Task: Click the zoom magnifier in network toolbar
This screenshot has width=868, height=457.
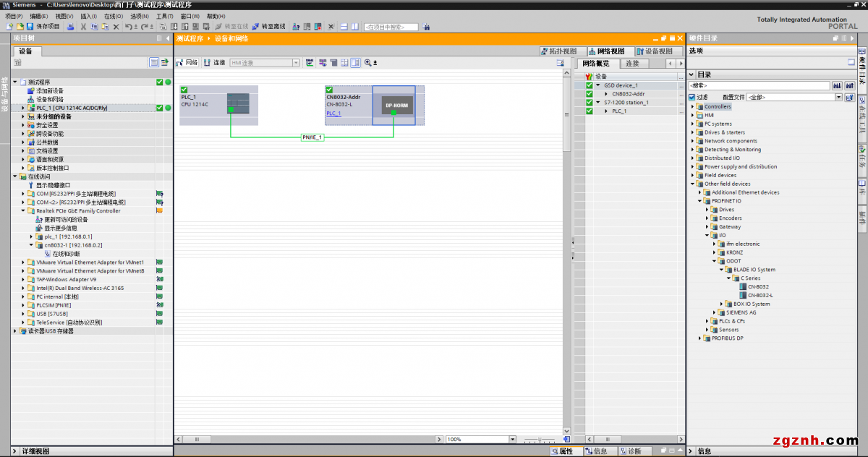Action: (x=367, y=63)
